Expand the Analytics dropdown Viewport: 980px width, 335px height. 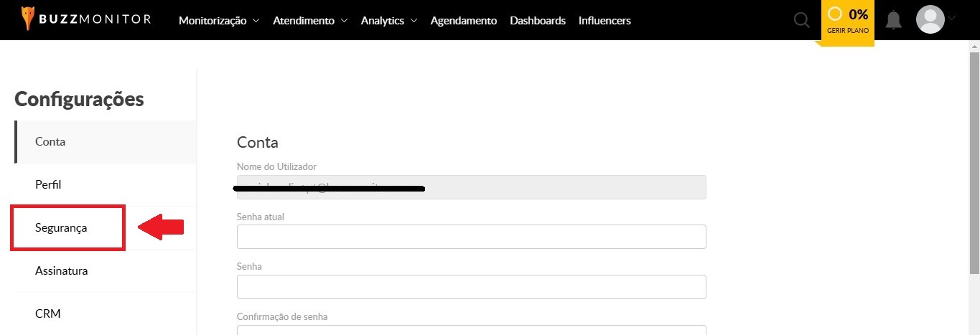point(389,21)
